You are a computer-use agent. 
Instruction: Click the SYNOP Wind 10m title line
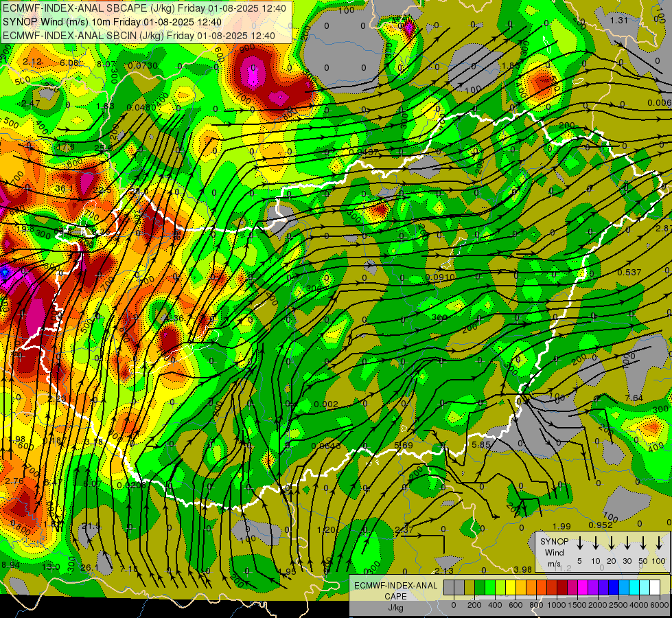pos(113,22)
